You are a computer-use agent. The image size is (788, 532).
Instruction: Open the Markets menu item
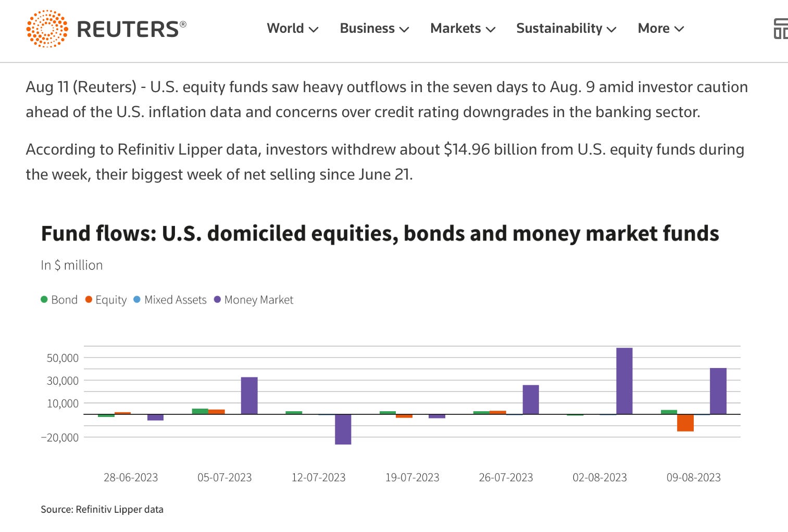pyautogui.click(x=455, y=29)
